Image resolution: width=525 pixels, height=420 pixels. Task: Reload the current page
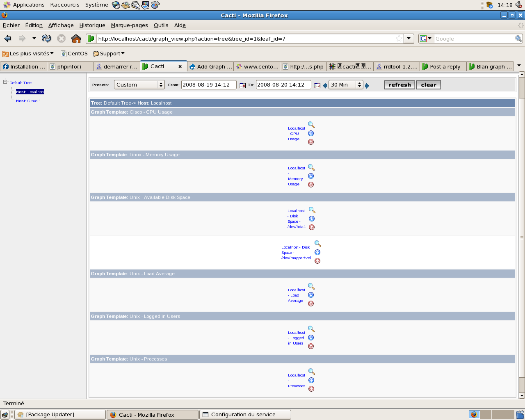pos(46,39)
